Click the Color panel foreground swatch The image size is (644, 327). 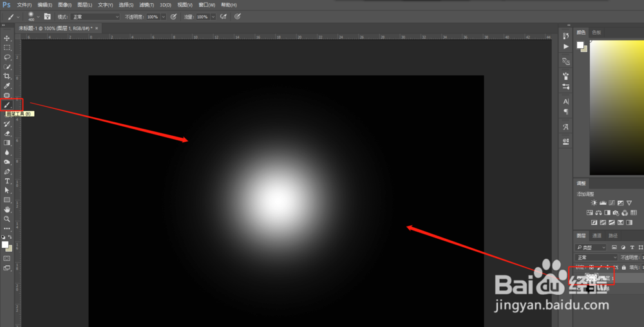coord(580,44)
